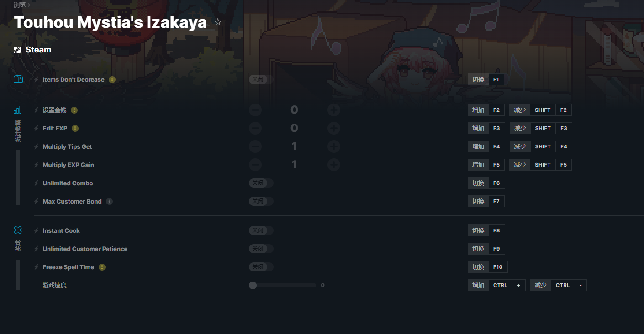Click the 增加 F3 hotkey button for Edit EXP
The height and width of the screenshot is (334, 644).
486,128
